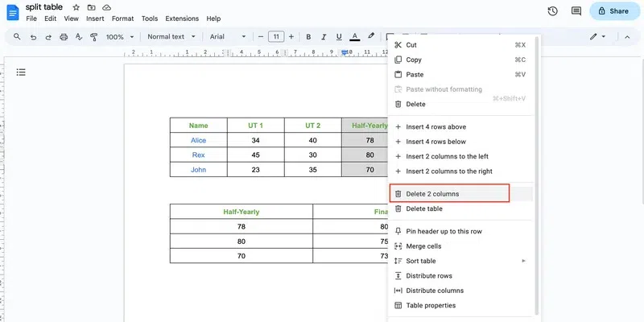Open the View menu
Viewport: 644px width, 322px height.
point(71,19)
